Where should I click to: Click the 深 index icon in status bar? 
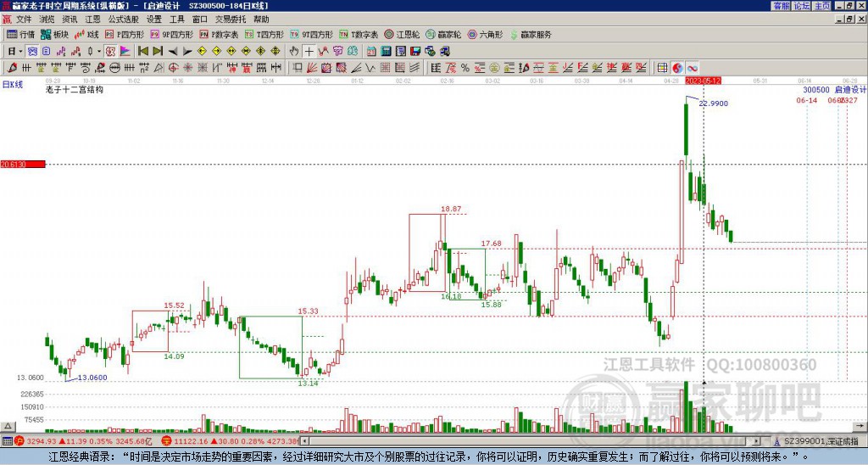tap(166, 441)
